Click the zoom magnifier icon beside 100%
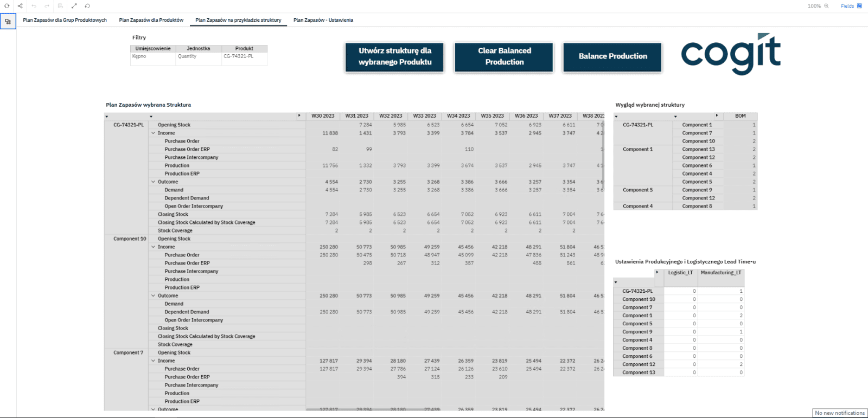Screen dimensions: 868x418 click(x=827, y=6)
